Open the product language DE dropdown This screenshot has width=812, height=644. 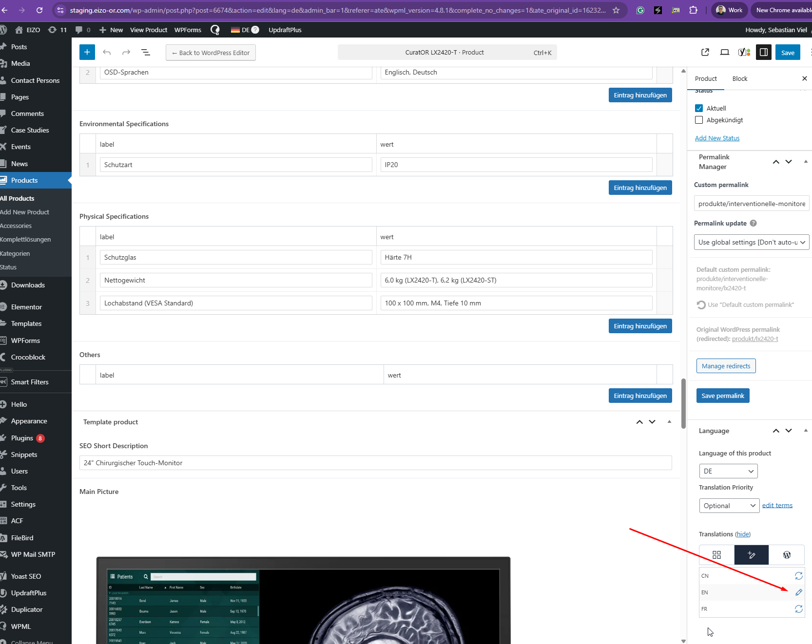tap(728, 471)
